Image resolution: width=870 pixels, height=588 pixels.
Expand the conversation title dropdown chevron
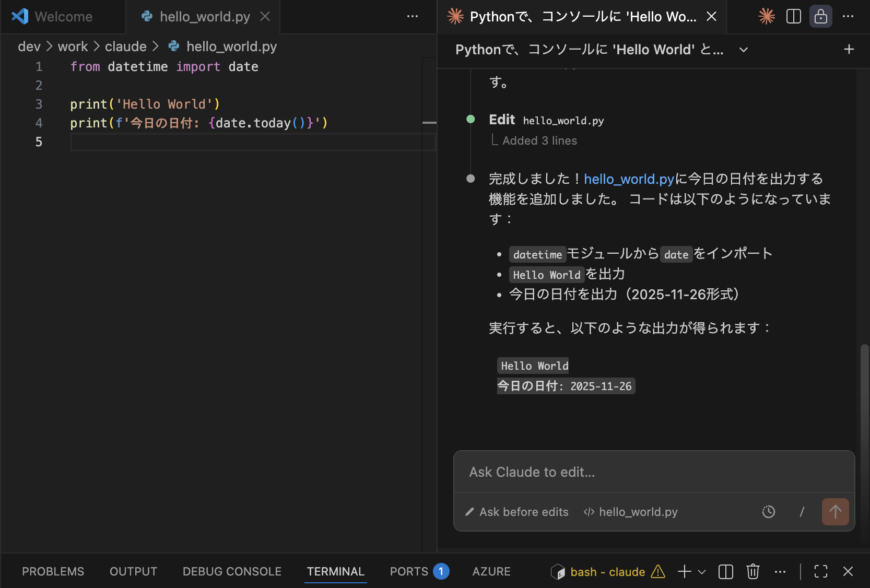tap(744, 50)
